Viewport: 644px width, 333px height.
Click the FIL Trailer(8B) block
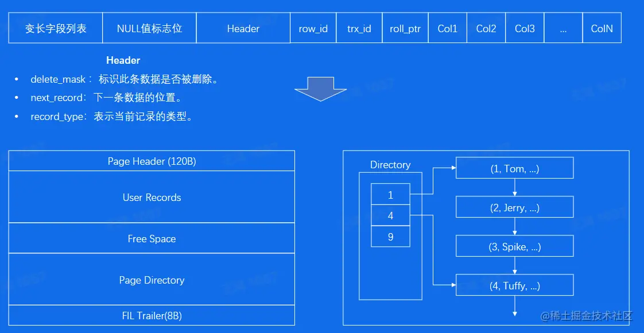coord(152,315)
